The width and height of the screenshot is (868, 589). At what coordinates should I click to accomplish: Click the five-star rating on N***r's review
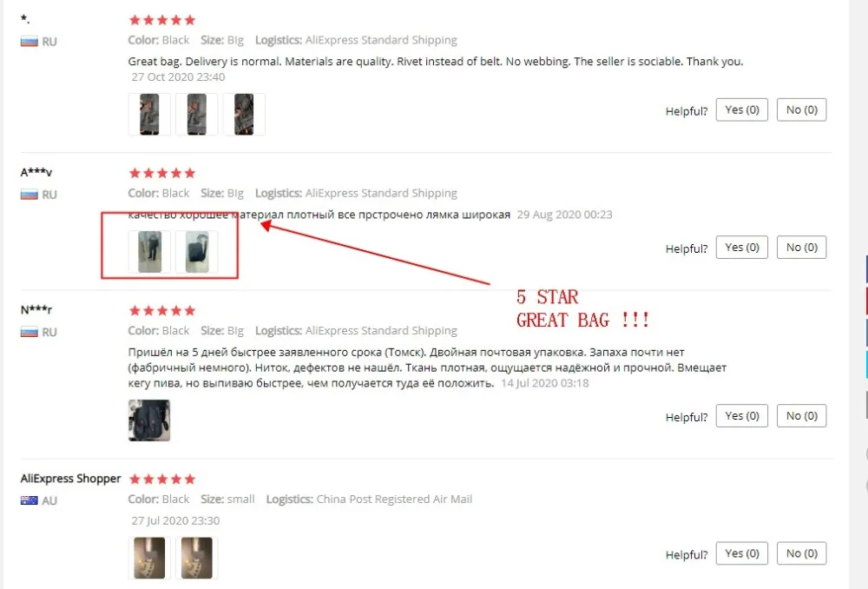pyautogui.click(x=162, y=311)
